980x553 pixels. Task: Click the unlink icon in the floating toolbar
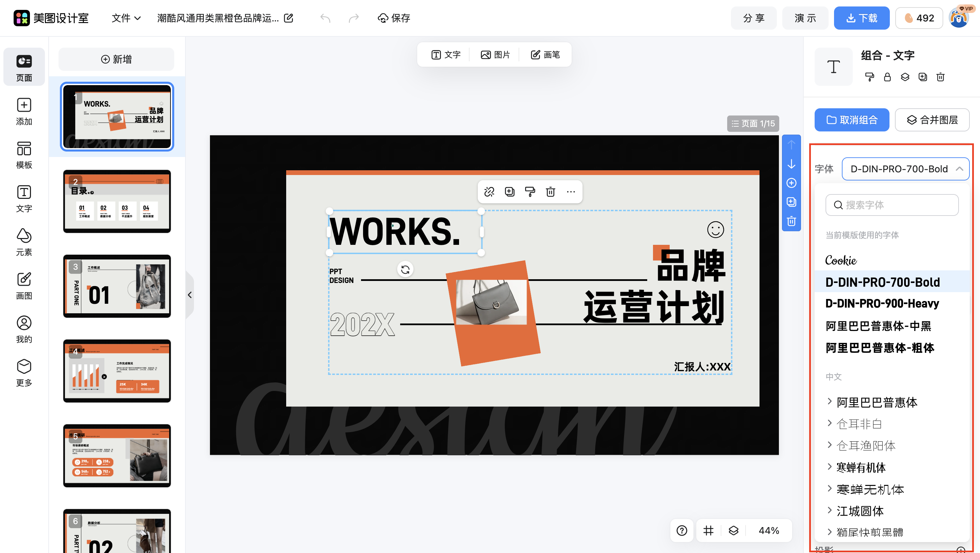pos(489,192)
